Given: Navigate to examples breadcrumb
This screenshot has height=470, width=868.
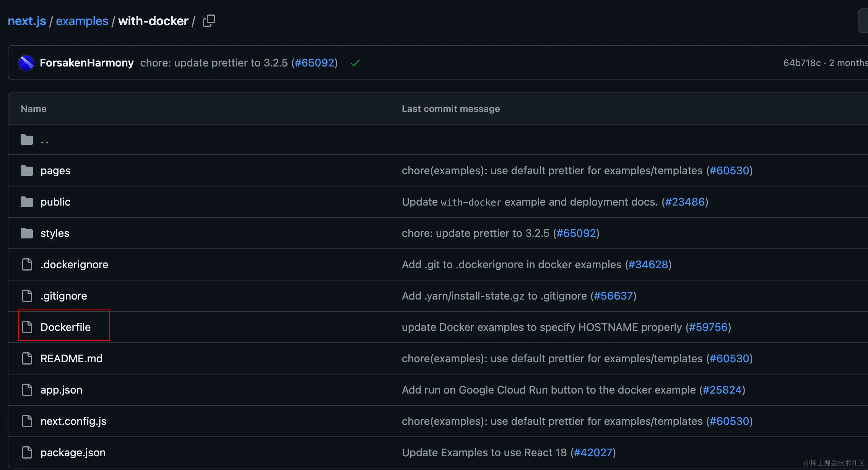Looking at the screenshot, I should pyautogui.click(x=82, y=21).
